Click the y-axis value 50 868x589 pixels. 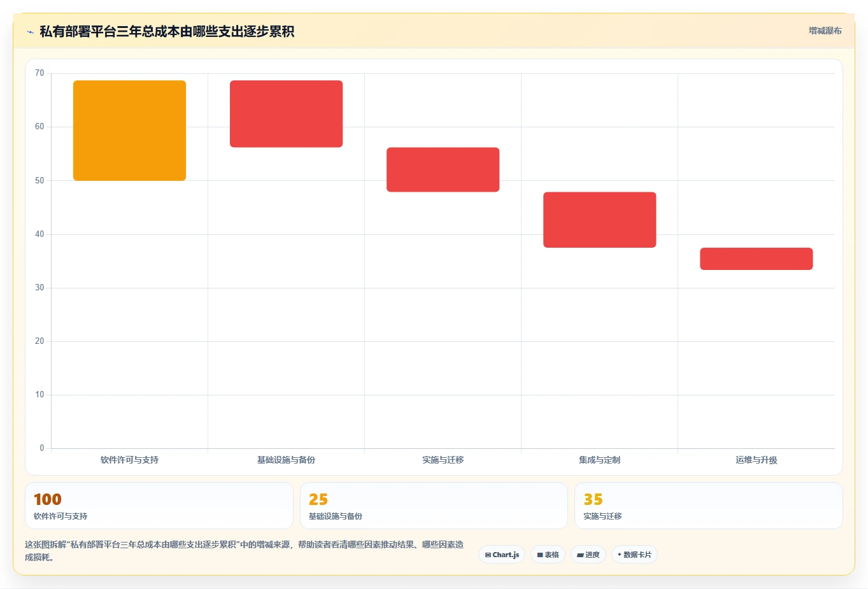(x=39, y=181)
